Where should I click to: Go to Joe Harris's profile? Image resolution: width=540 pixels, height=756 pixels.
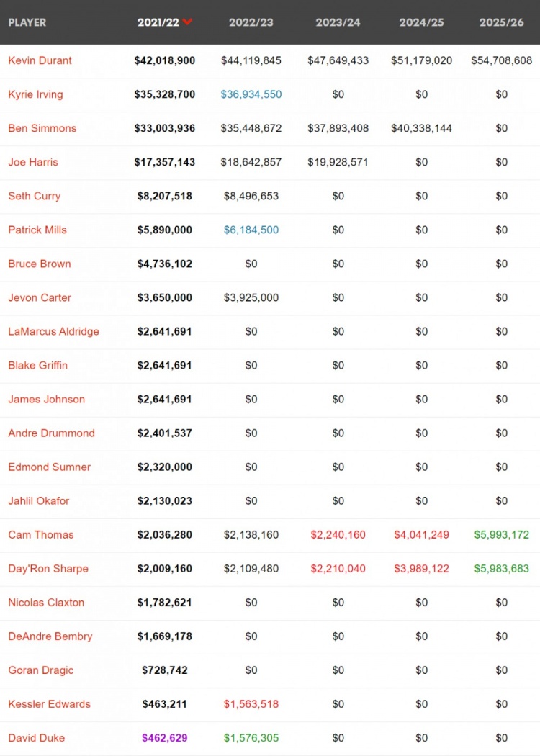tap(33, 162)
